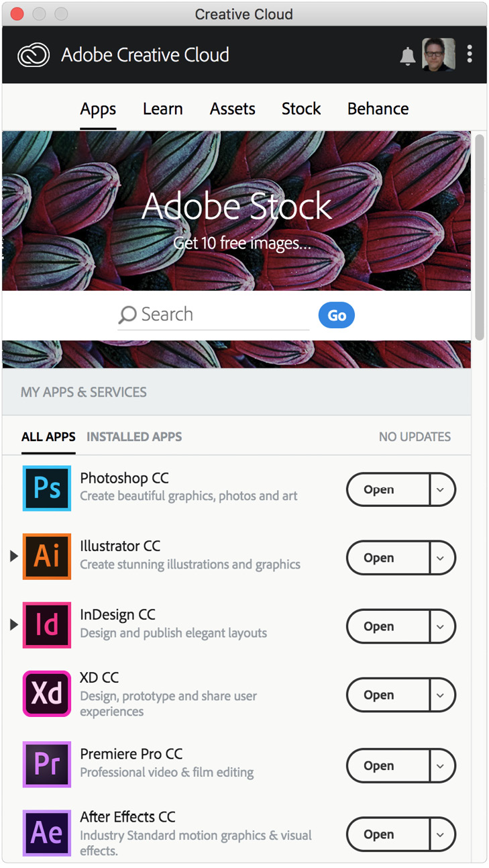This screenshot has height=868, width=489.
Task: Open the user profile avatar
Action: tap(439, 54)
